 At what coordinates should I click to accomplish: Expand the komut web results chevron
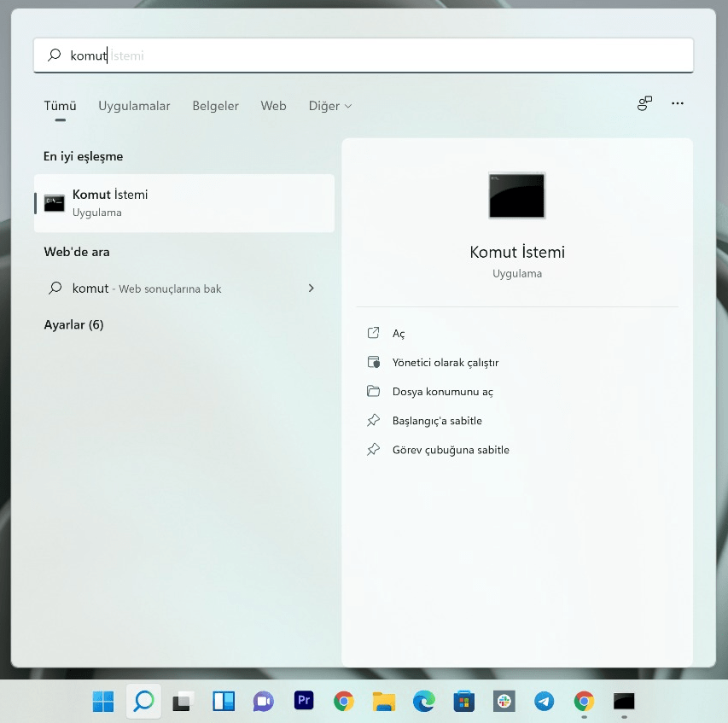click(312, 289)
